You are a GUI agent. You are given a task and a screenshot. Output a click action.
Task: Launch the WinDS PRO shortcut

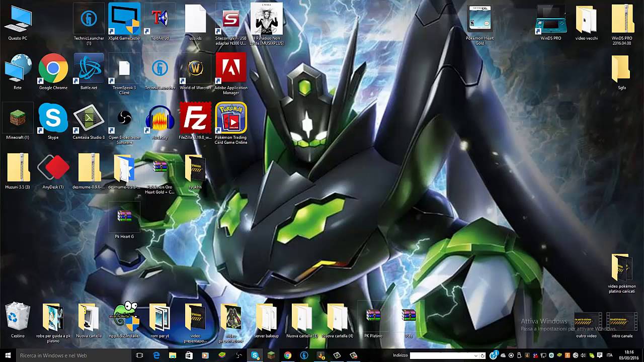(551, 22)
